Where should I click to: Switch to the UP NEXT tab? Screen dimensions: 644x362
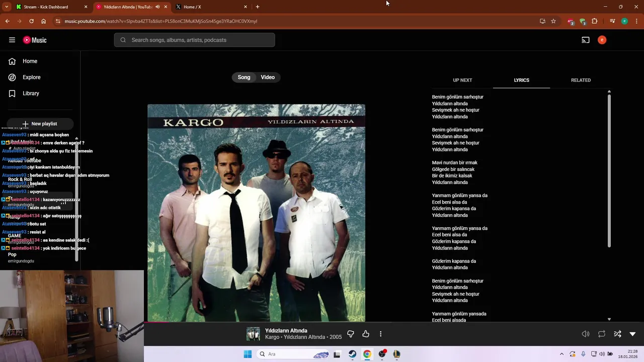point(462,80)
